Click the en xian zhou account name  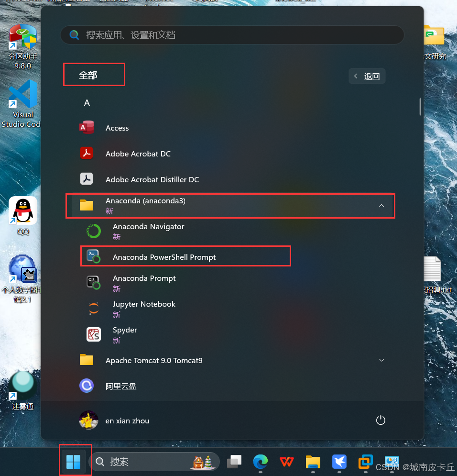tap(127, 421)
